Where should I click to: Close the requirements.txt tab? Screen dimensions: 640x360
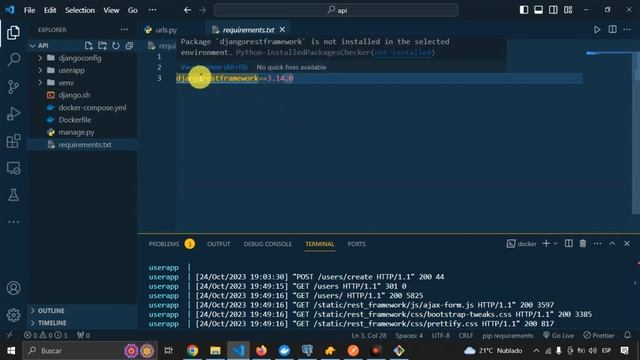click(x=282, y=30)
